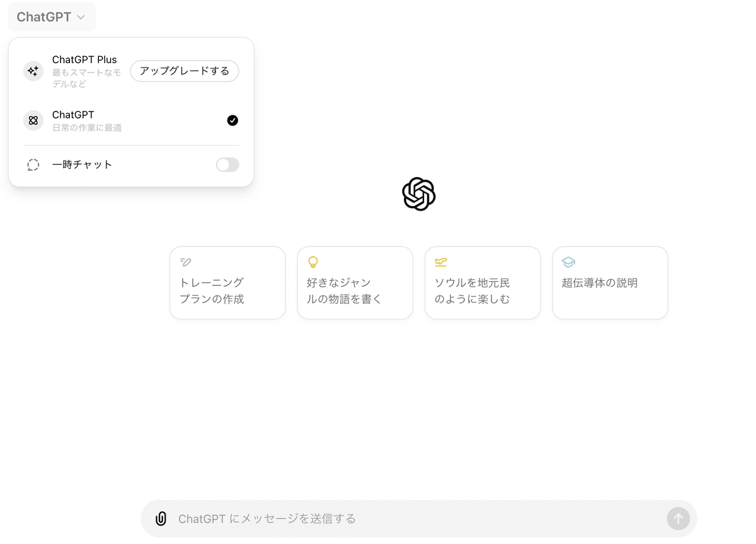756x544 pixels.
Task: Click the send message arrow icon
Action: pos(679,519)
